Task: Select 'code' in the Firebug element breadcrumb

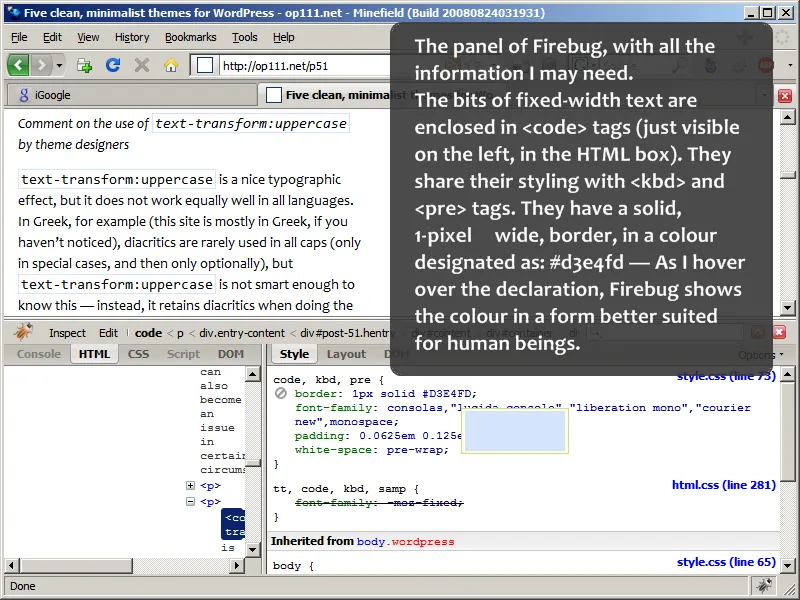Action: point(148,333)
